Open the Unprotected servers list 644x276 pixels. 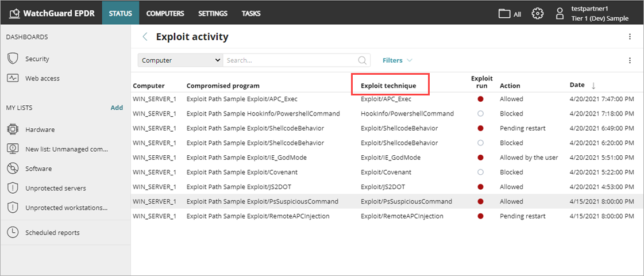[56, 188]
